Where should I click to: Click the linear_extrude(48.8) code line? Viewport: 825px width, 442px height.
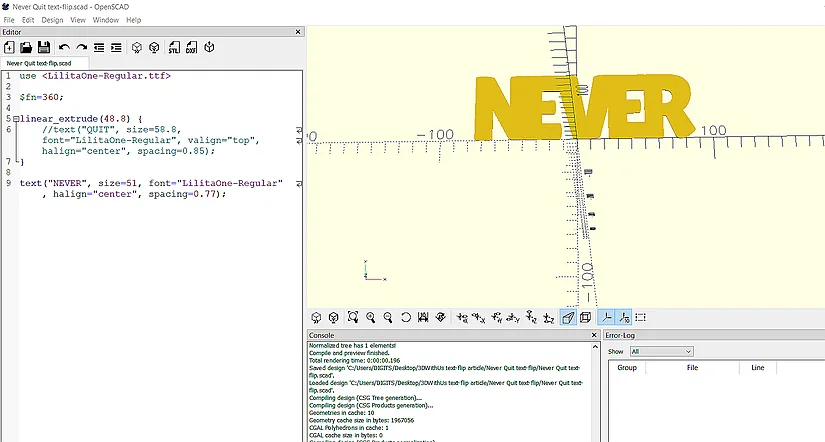pos(81,119)
